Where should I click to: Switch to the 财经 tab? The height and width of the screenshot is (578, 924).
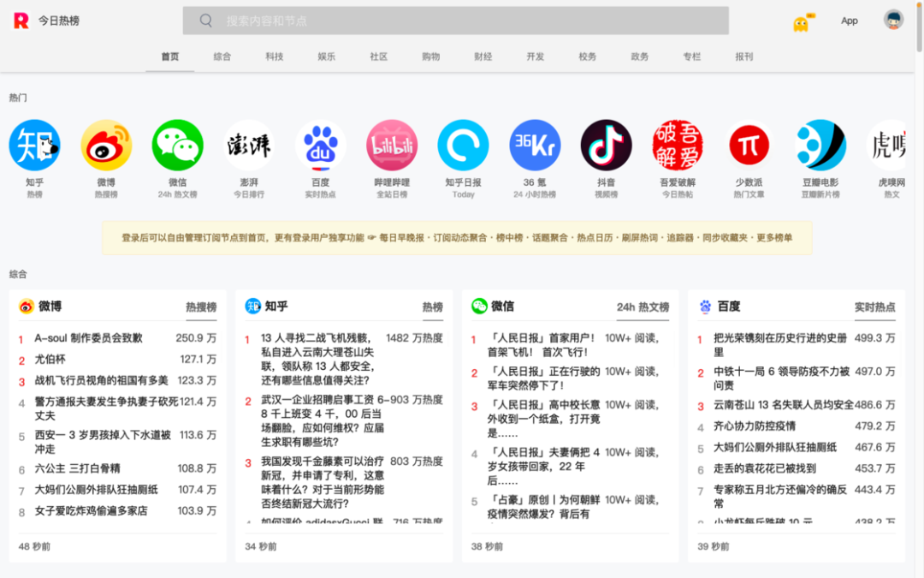pyautogui.click(x=483, y=57)
